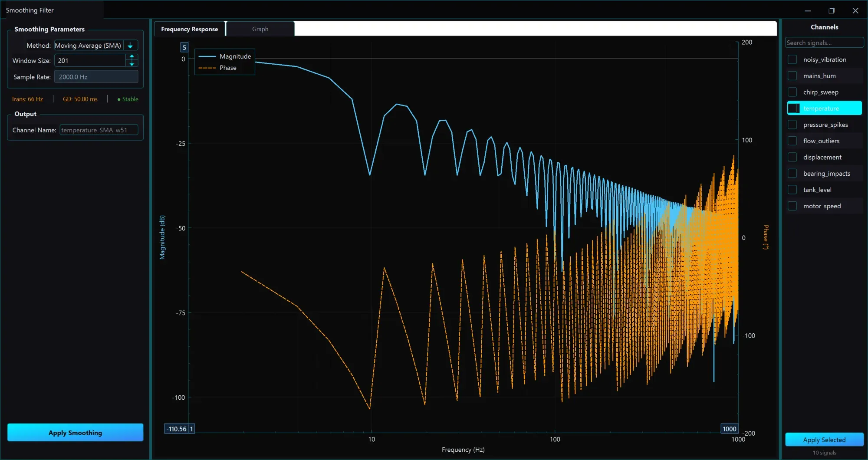Click the Apply Smoothing button
868x460 pixels.
pos(76,433)
